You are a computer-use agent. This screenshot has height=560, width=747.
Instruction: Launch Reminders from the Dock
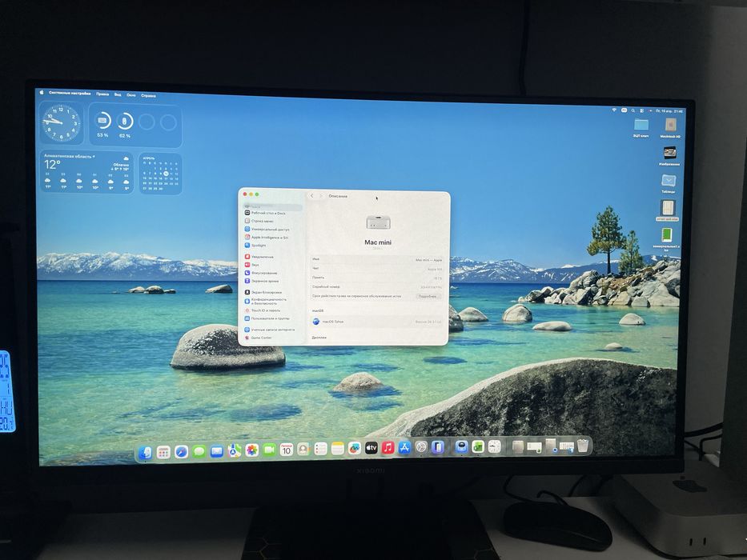pyautogui.click(x=320, y=449)
